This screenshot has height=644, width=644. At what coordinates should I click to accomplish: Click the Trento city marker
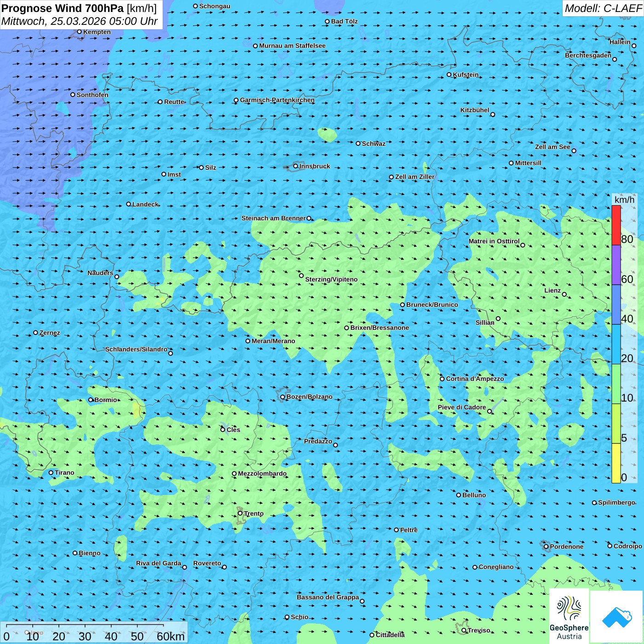pos(240,513)
